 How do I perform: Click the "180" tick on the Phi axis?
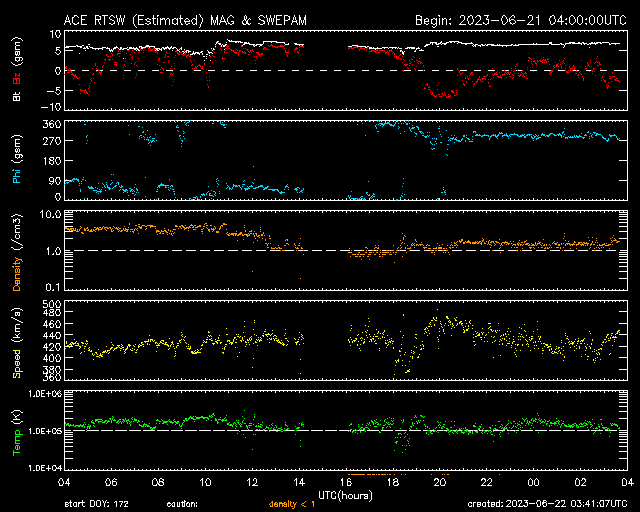click(52, 161)
